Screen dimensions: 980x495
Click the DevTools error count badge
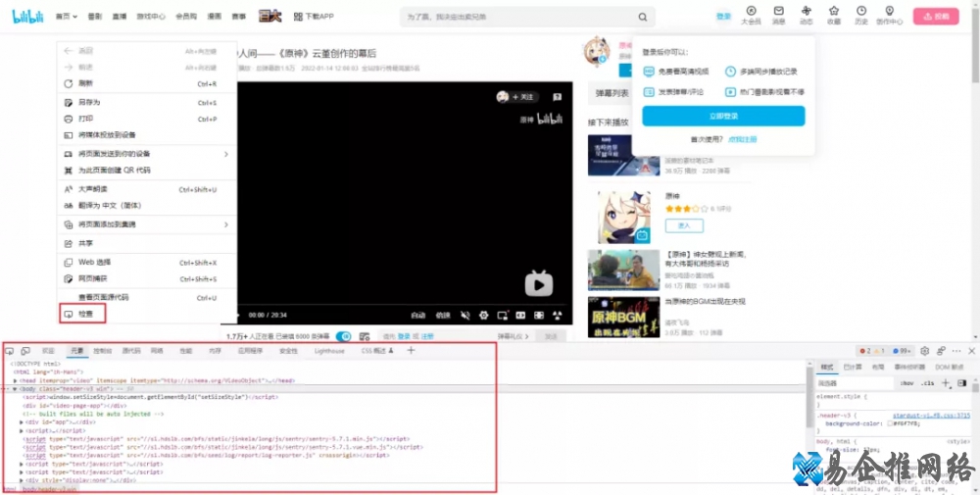864,351
